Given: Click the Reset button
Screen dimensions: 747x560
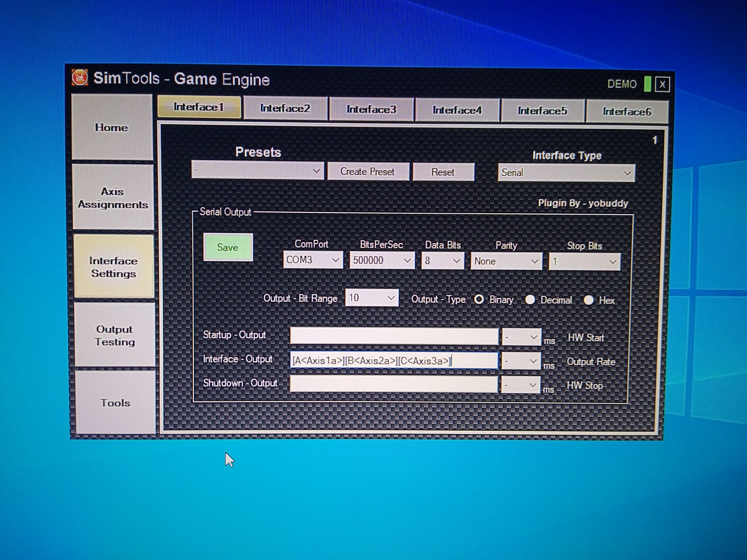Looking at the screenshot, I should [x=443, y=172].
